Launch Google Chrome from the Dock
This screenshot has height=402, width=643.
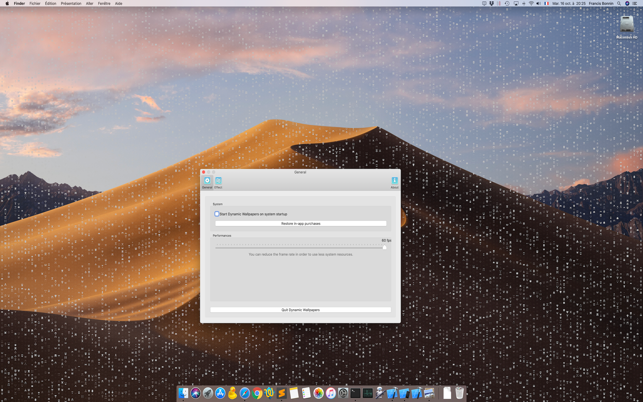(x=257, y=393)
